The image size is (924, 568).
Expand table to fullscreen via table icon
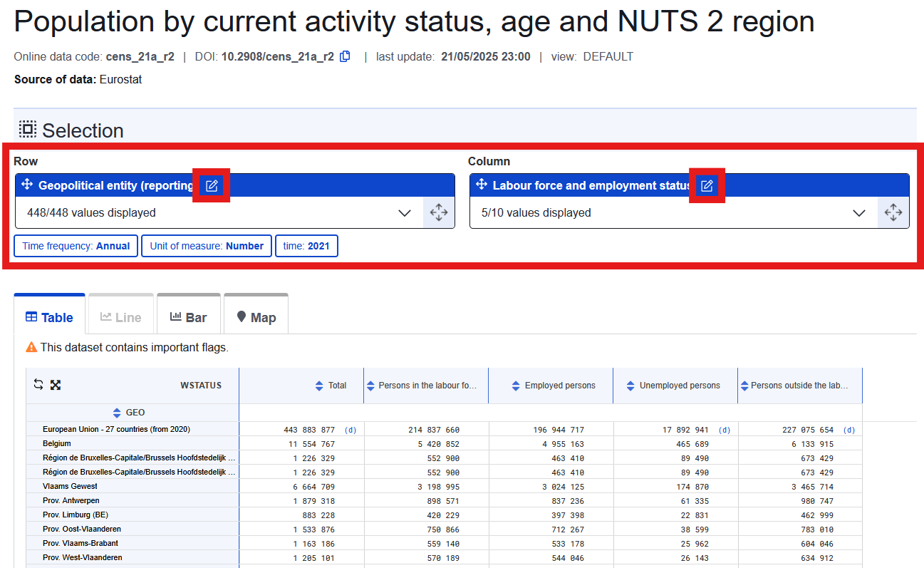pyautogui.click(x=56, y=385)
